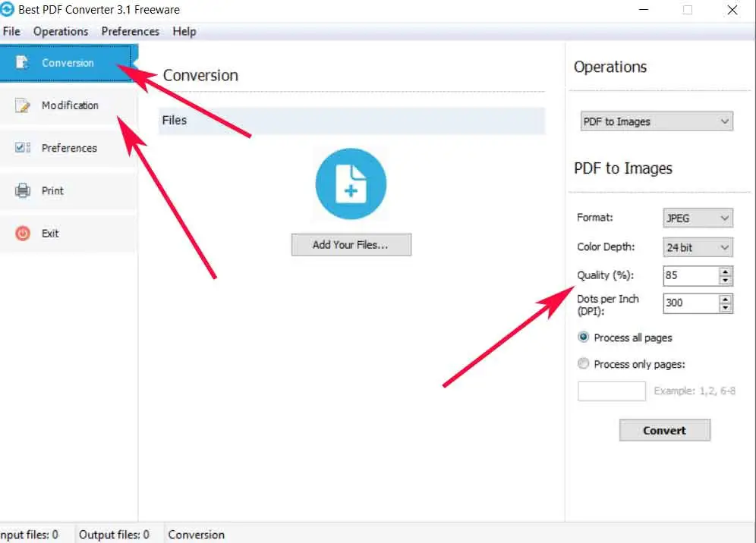Click the blue add-file circle icon

tap(351, 184)
